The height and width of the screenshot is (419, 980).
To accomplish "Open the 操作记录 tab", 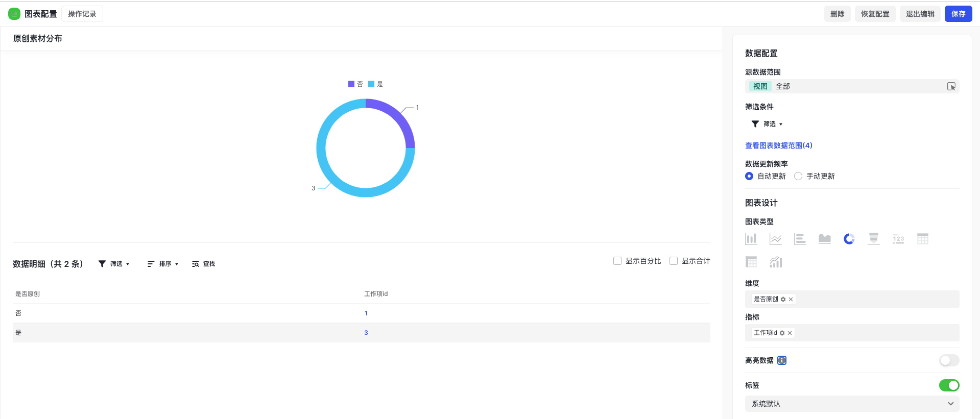I will click(x=82, y=14).
